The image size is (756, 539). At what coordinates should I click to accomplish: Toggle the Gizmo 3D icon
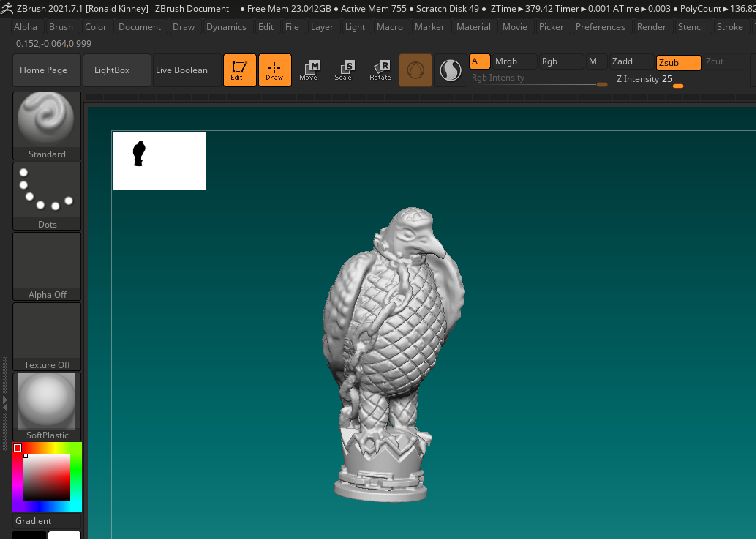point(415,70)
